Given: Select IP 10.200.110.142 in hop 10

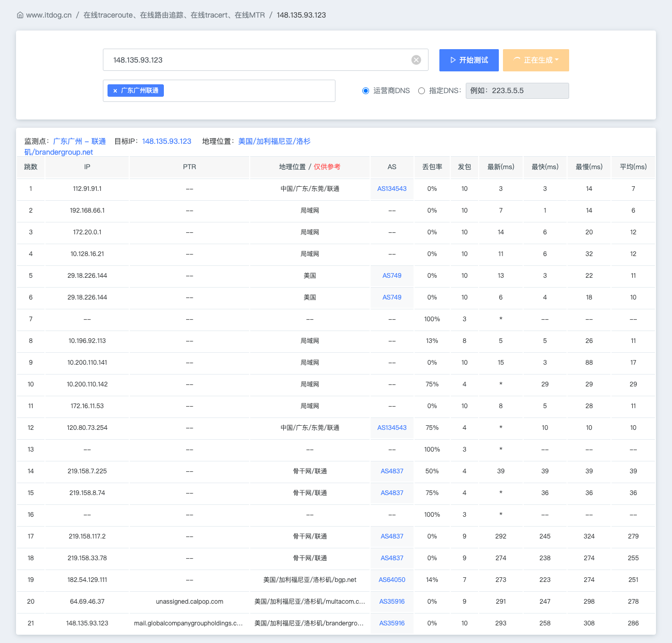Looking at the screenshot, I should 87,384.
